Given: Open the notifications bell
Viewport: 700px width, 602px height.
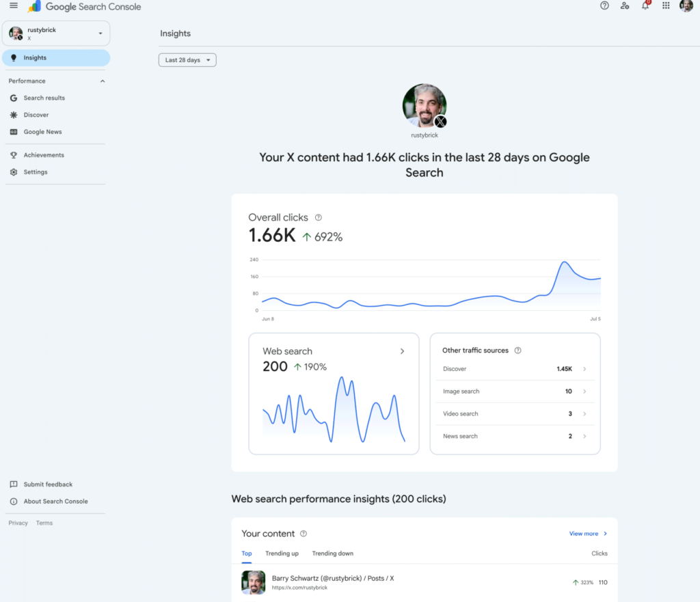Looking at the screenshot, I should [x=645, y=5].
